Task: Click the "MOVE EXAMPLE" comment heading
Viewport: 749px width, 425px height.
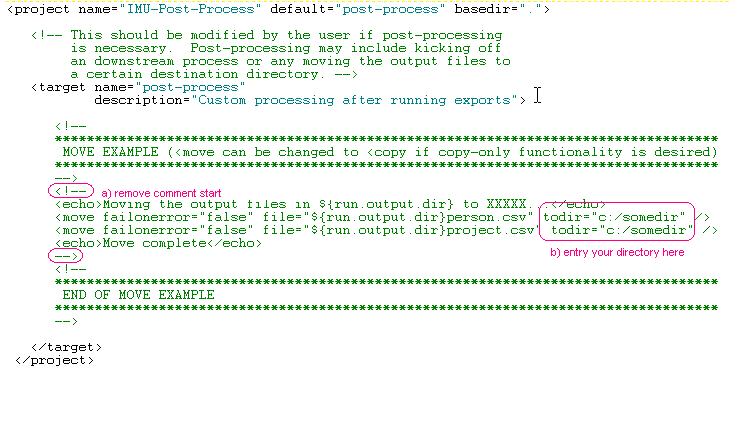Action: pyautogui.click(x=110, y=152)
